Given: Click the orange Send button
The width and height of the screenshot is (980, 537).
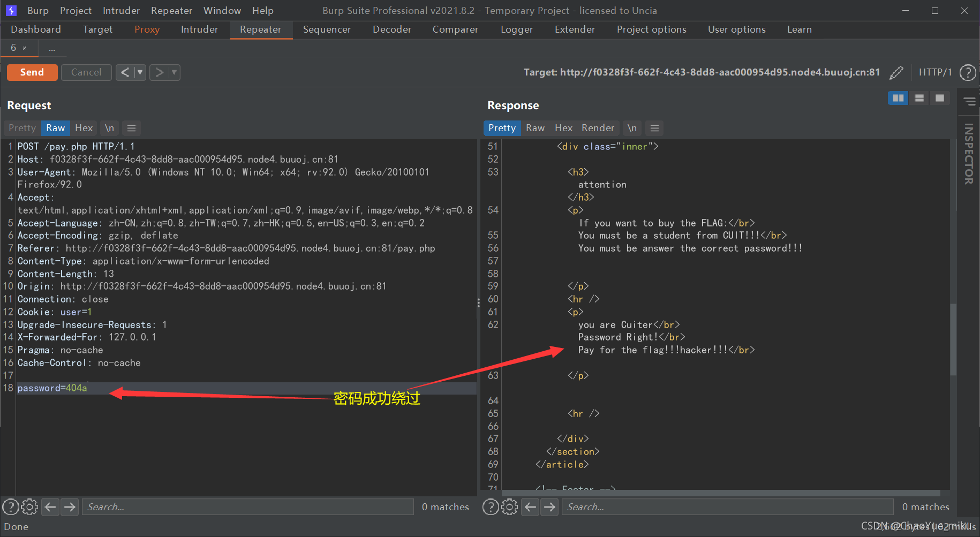Looking at the screenshot, I should click(x=32, y=72).
